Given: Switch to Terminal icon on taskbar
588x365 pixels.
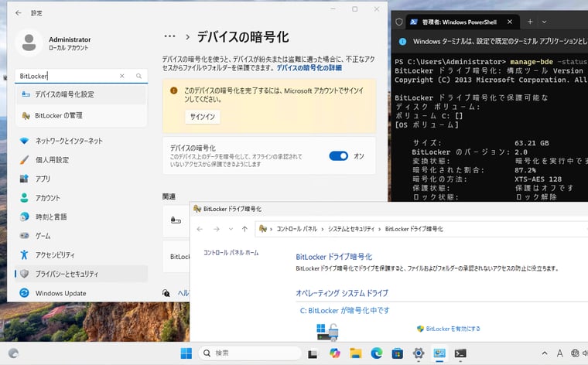Looking at the screenshot, I should 460,353.
